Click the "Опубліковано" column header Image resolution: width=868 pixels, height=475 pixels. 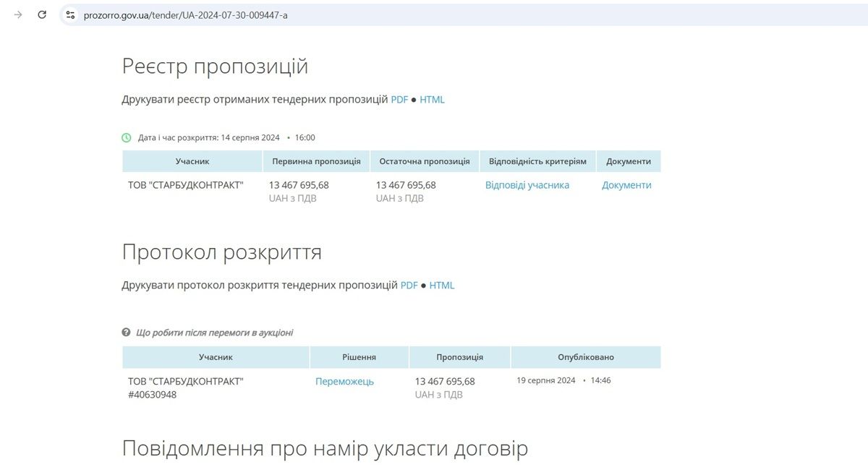coord(586,356)
